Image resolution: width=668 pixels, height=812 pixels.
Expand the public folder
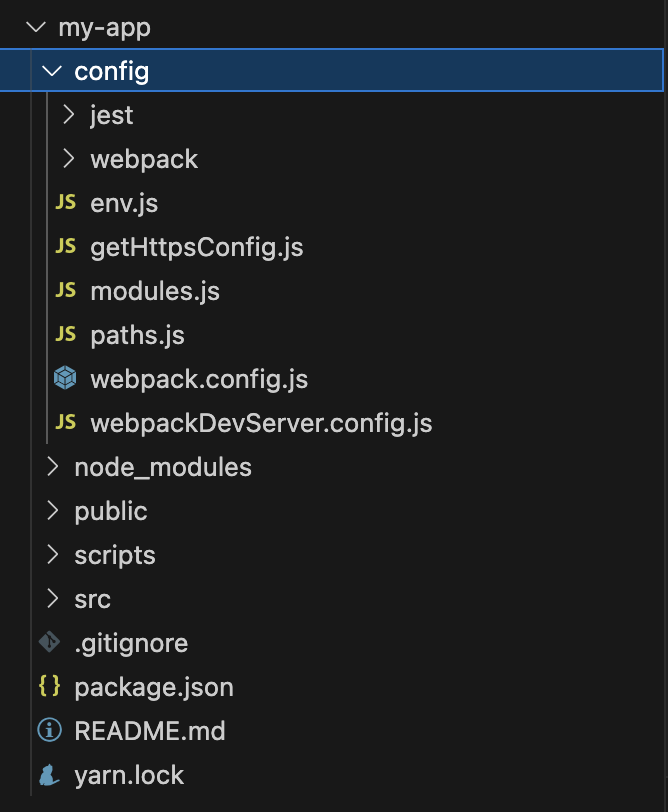110,511
